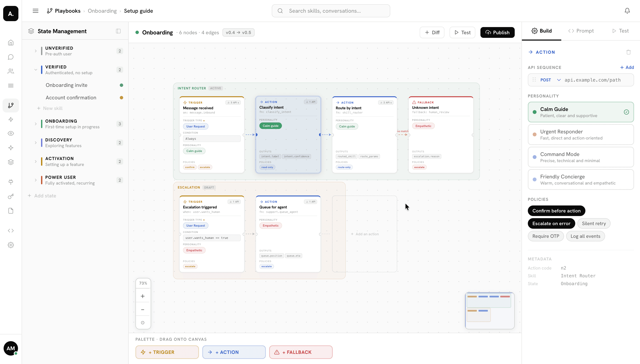Zoom in on canvas with plus
Image resolution: width=640 pixels, height=364 pixels.
tap(143, 296)
